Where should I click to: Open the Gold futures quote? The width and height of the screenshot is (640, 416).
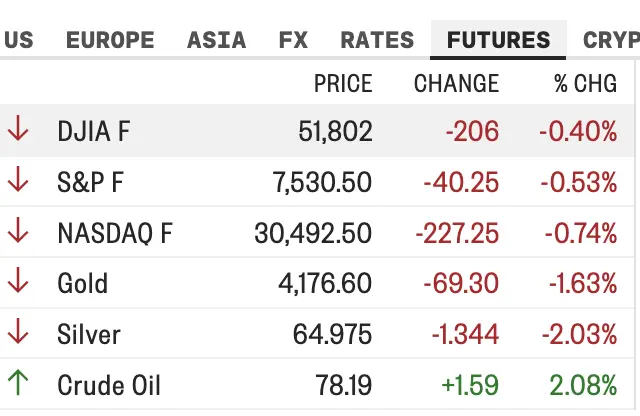82,283
